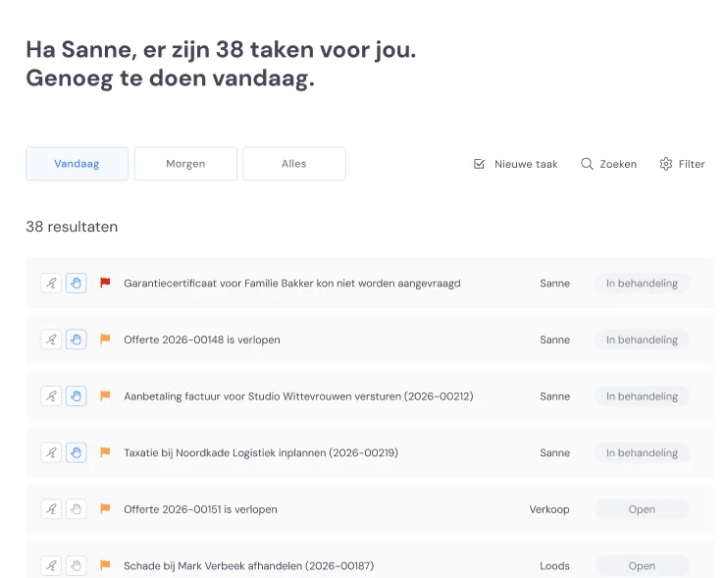
Task: Toggle hand icon on Offerte 2026-00148 row
Action: [77, 340]
